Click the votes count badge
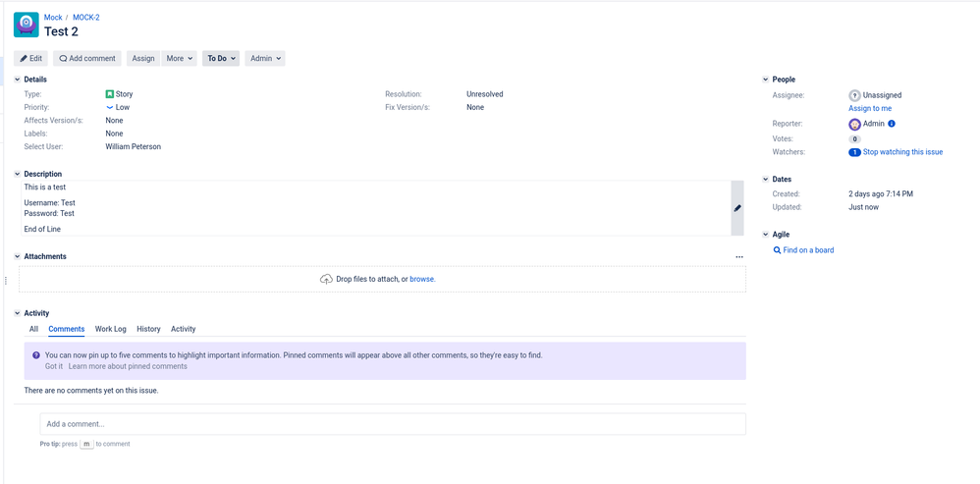 tap(854, 139)
